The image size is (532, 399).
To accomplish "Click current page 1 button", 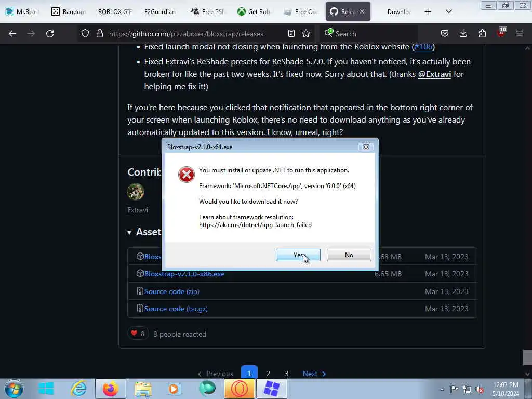I will [x=249, y=373].
